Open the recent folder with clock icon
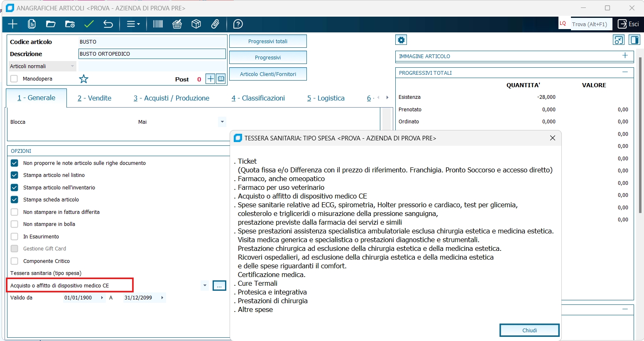Screen dimensions: 644x341 70,24
